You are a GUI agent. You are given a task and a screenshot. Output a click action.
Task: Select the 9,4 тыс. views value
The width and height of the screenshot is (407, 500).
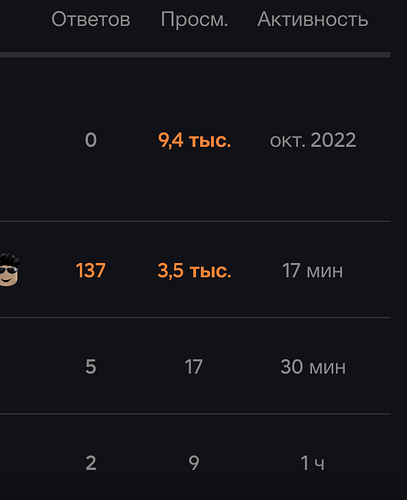click(194, 140)
